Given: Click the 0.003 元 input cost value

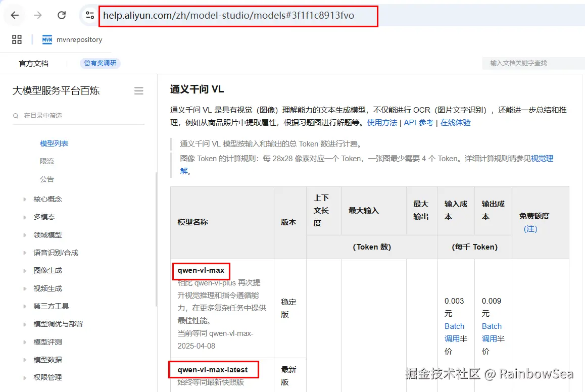Looking at the screenshot, I should [x=454, y=307].
